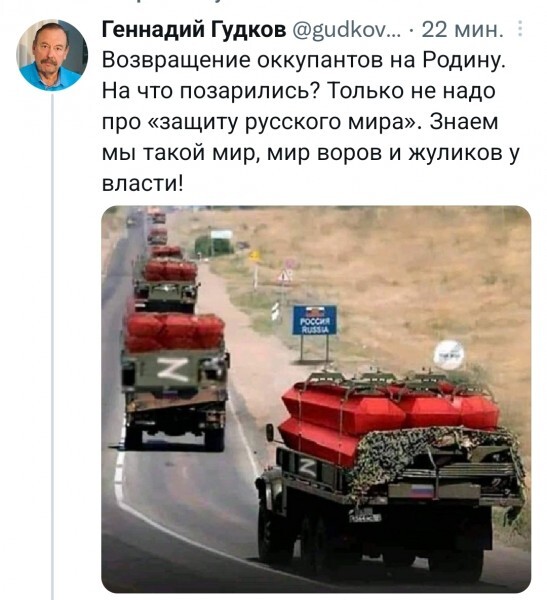
Task: Click the blue РОССИЯ RUSSIA road sign
Action: (x=315, y=320)
